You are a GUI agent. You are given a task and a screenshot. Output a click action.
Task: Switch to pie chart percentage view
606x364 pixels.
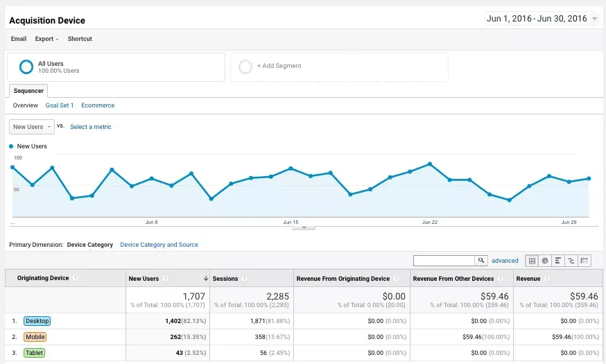pyautogui.click(x=545, y=261)
